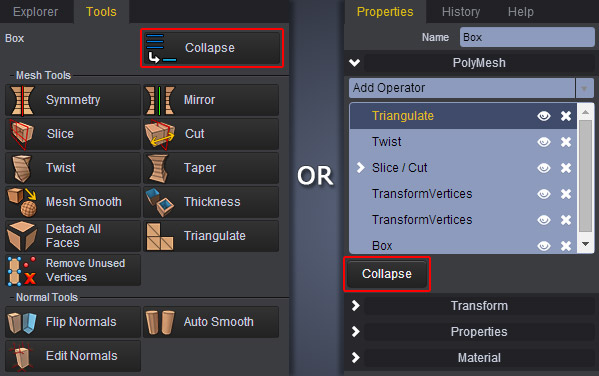The height and width of the screenshot is (376, 599).
Task: Remove the Triangulate operator with its X icon
Action: click(x=566, y=116)
